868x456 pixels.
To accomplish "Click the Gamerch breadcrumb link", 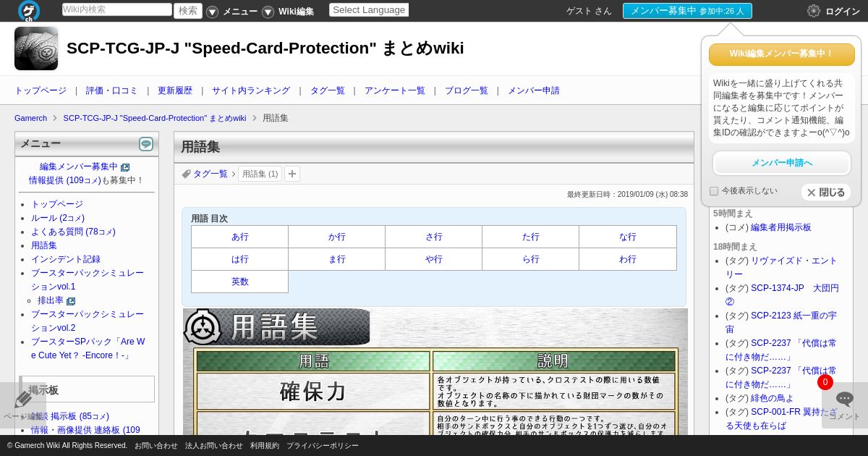I will click(30, 118).
